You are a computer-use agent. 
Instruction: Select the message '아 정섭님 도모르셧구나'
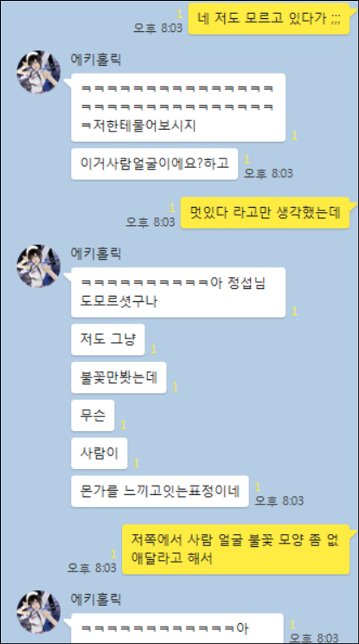coord(178,293)
